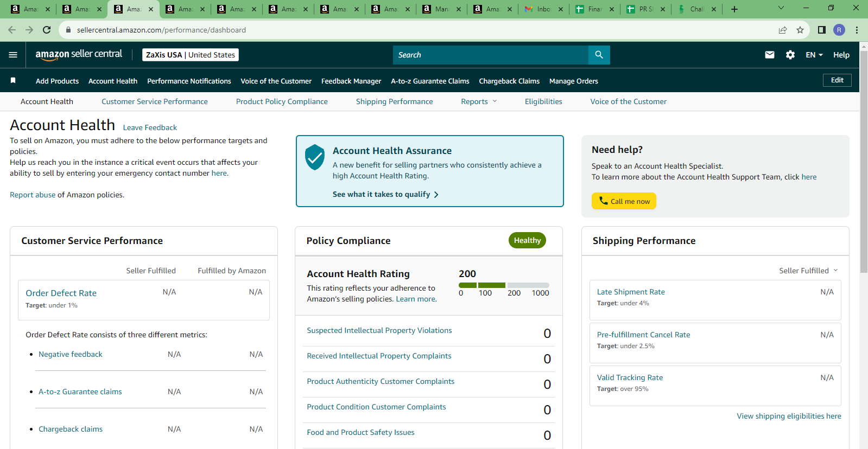Open the EN language dropdown
The image size is (868, 449).
click(x=814, y=55)
